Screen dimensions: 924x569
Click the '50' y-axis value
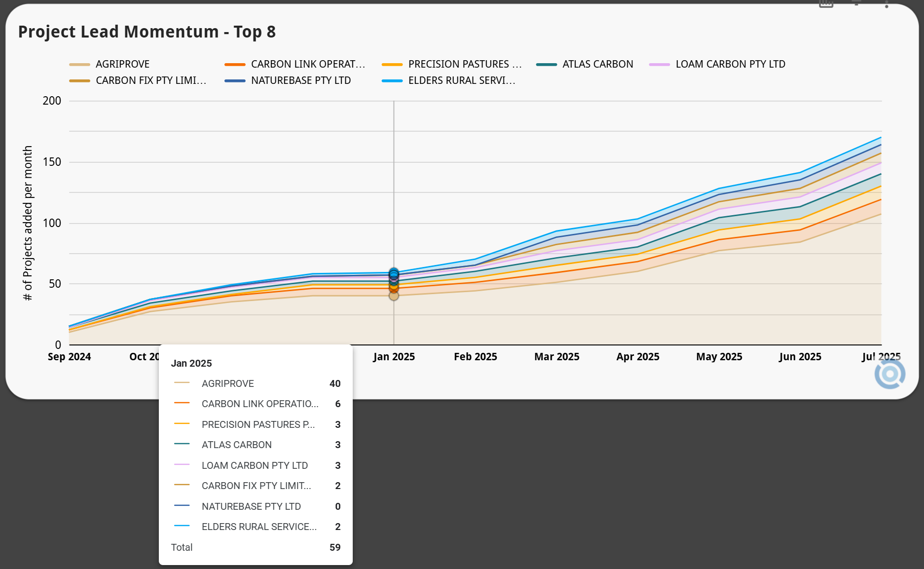coord(55,284)
